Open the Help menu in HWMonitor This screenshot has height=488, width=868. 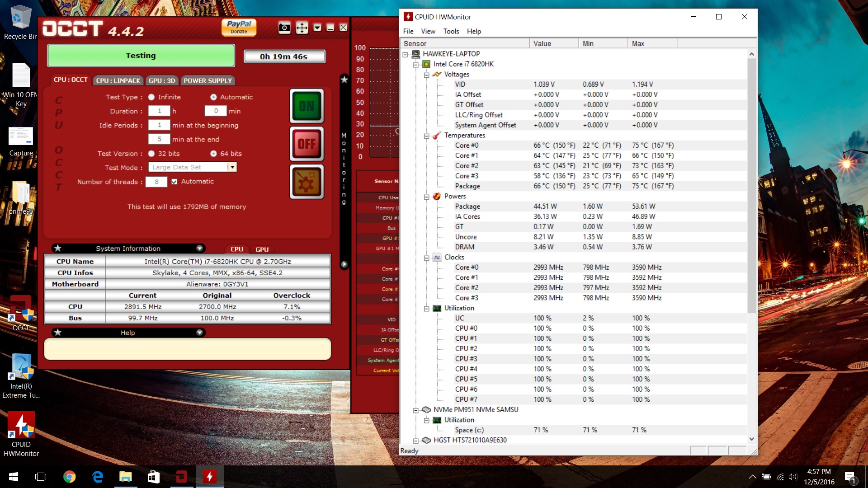point(474,31)
